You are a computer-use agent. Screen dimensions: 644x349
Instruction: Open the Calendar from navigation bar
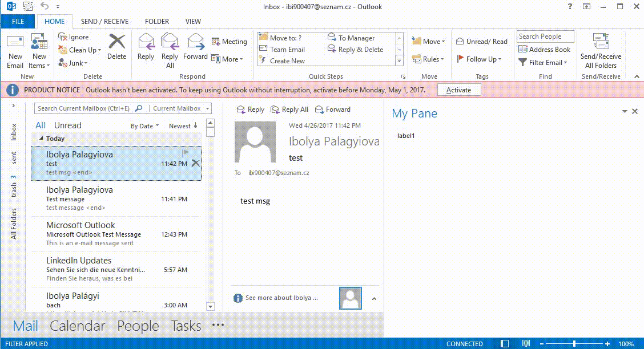tap(77, 326)
